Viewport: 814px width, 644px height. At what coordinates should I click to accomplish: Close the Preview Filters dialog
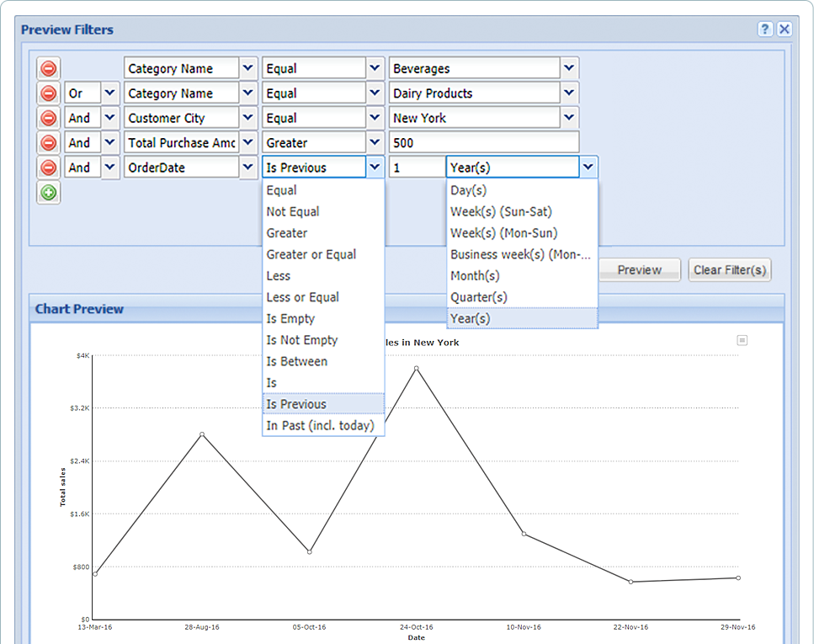pyautogui.click(x=785, y=29)
